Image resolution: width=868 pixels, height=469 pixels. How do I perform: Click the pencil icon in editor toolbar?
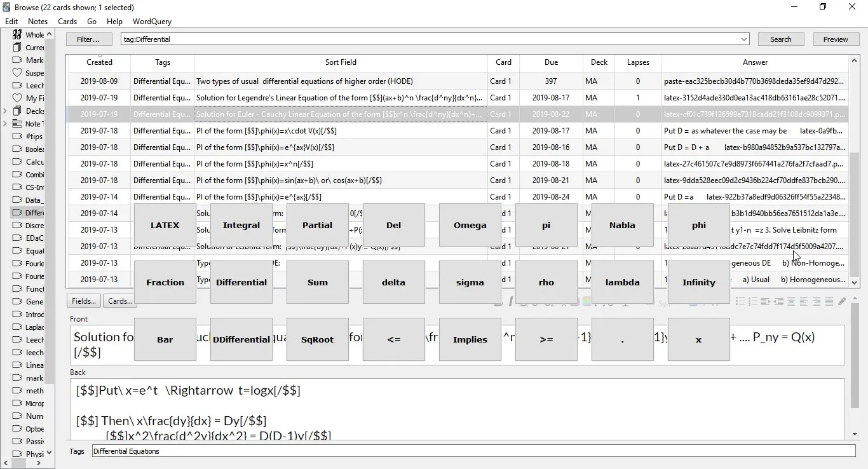(x=842, y=301)
